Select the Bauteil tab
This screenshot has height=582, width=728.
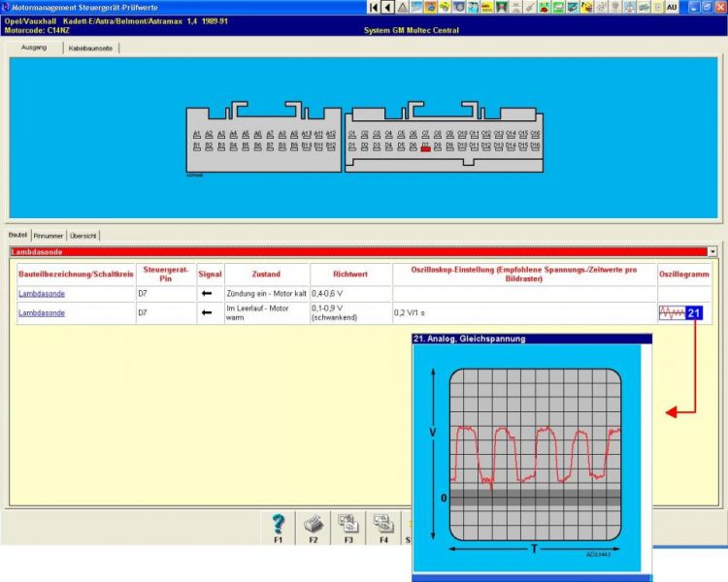point(18,235)
